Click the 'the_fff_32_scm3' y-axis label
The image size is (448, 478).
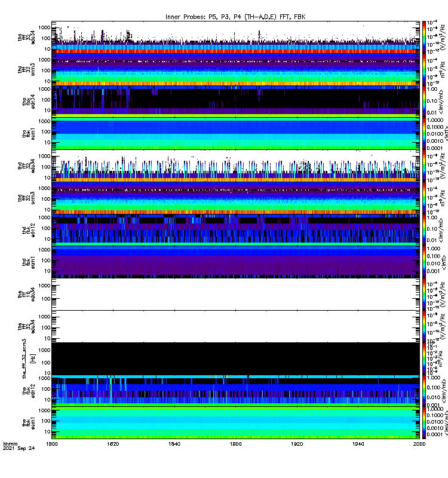point(24,358)
